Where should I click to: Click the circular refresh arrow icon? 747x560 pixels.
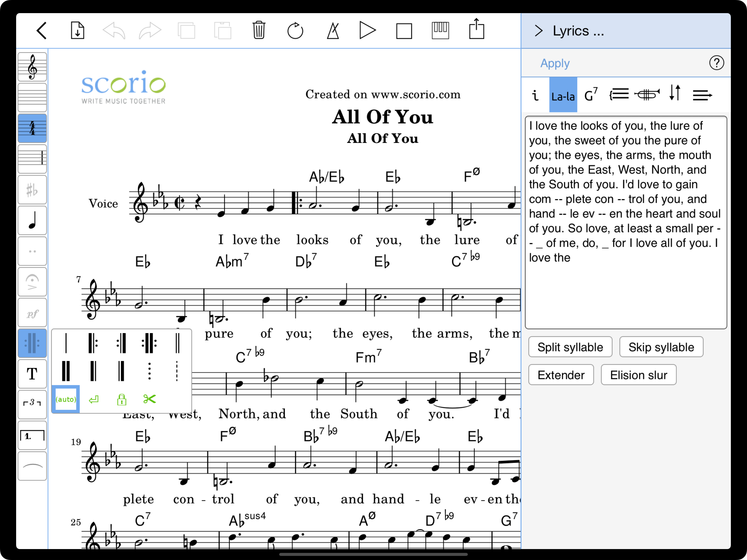[295, 31]
